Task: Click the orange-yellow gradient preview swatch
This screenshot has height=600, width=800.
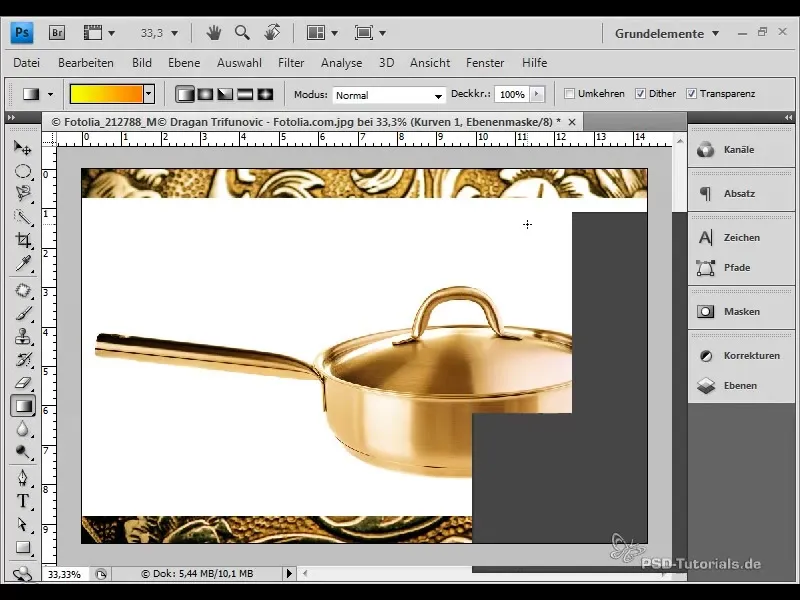Action: (x=107, y=94)
